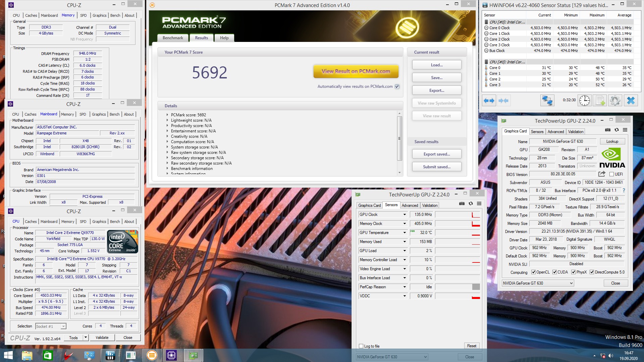Open Control Panel icon on the taskbar
The image size is (644, 362).
[x=89, y=355]
